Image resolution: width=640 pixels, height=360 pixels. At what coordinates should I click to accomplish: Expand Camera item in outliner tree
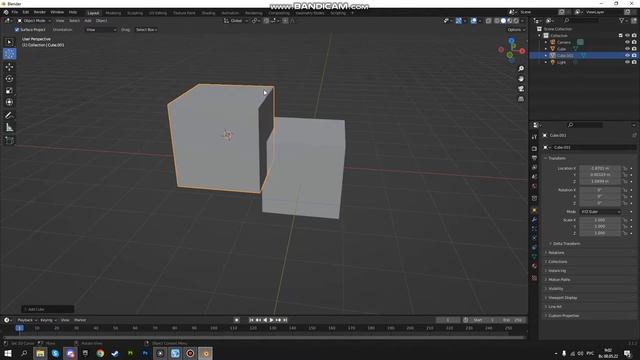(546, 42)
